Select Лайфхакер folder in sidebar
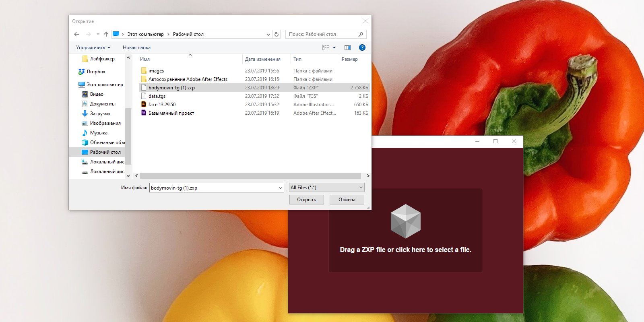Screen dimensions: 644x322 (99, 59)
